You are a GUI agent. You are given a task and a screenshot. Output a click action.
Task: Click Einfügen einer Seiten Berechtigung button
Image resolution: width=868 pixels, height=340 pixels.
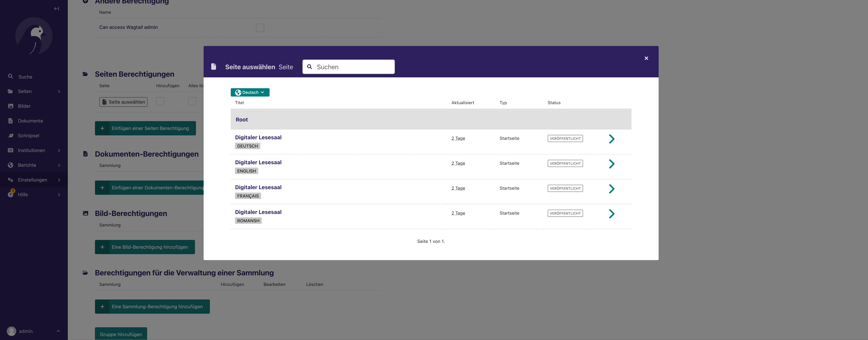coord(145,128)
